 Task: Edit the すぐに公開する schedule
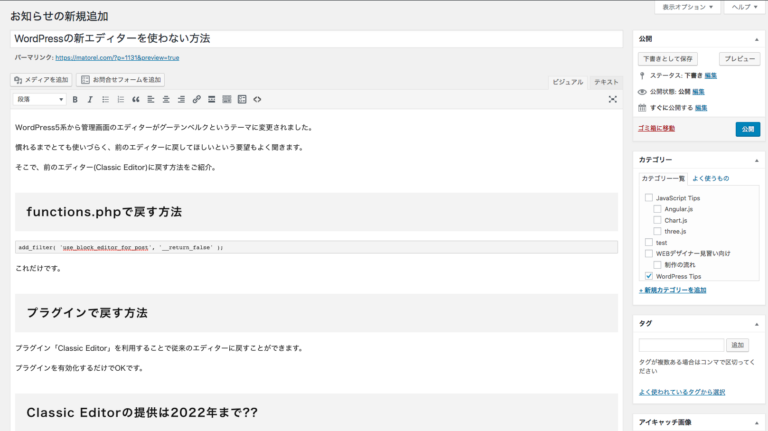pyautogui.click(x=701, y=108)
